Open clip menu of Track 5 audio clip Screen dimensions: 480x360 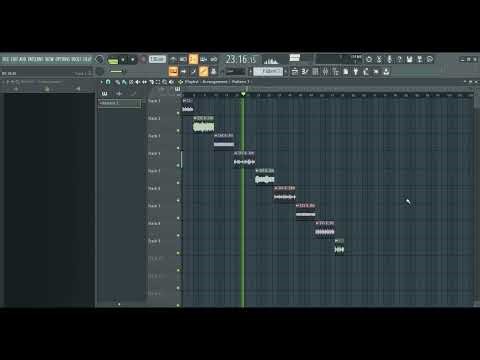tap(257, 171)
